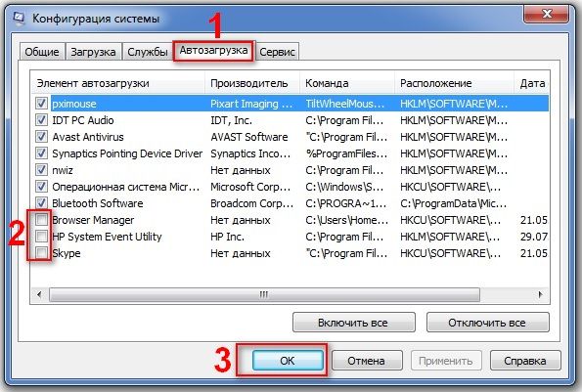The height and width of the screenshot is (392, 582).
Task: Click the Отключить все button
Action: [x=487, y=323]
